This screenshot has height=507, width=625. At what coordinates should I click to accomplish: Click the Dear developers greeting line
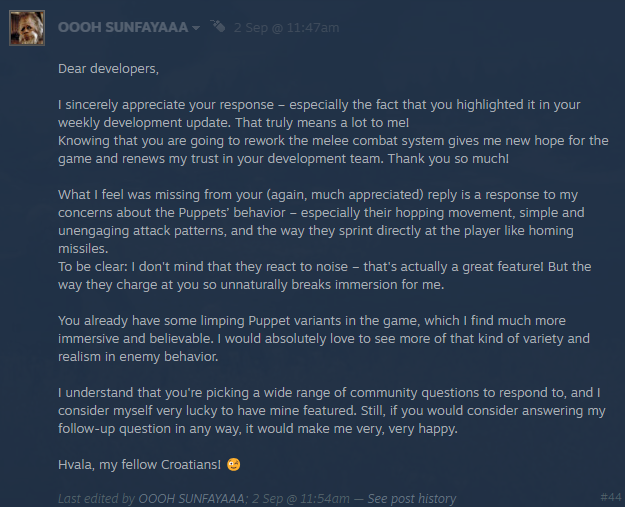(x=108, y=69)
